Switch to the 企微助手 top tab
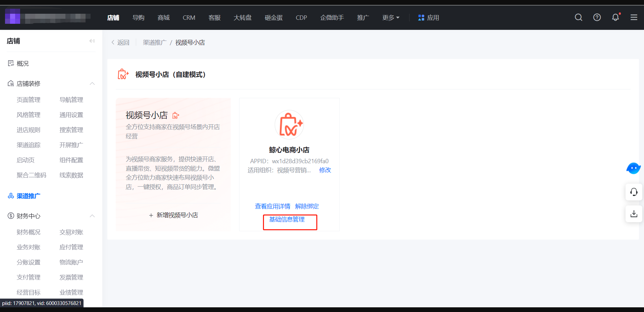 click(332, 17)
